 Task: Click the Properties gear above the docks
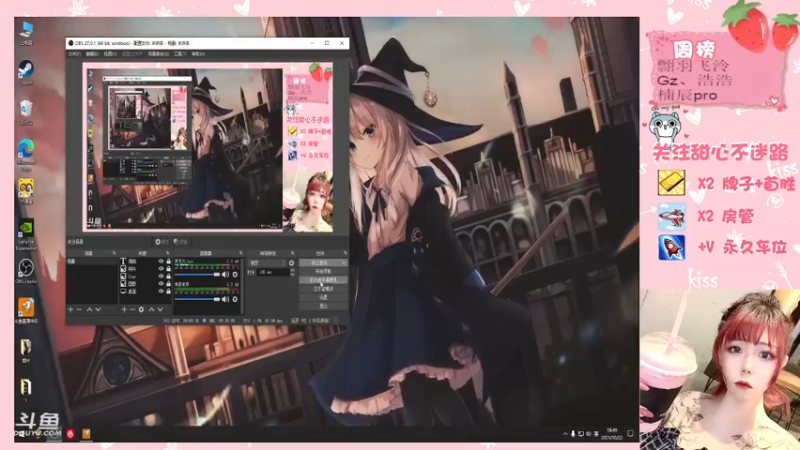158,242
